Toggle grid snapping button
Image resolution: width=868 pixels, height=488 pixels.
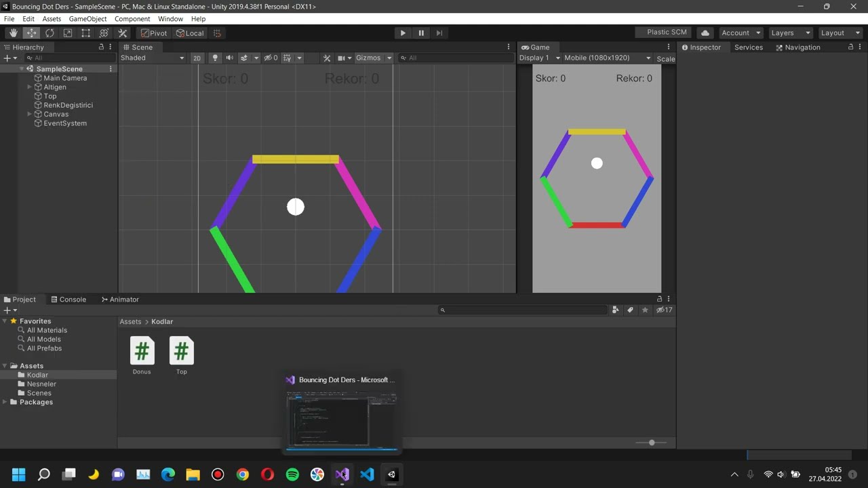(217, 33)
